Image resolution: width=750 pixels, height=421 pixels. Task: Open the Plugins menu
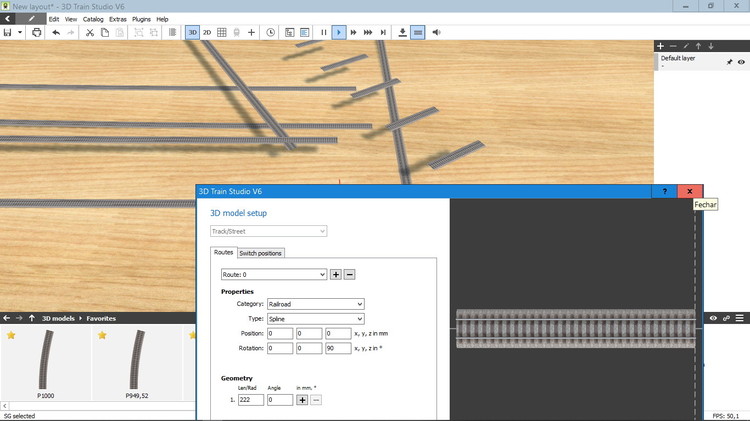tap(141, 19)
